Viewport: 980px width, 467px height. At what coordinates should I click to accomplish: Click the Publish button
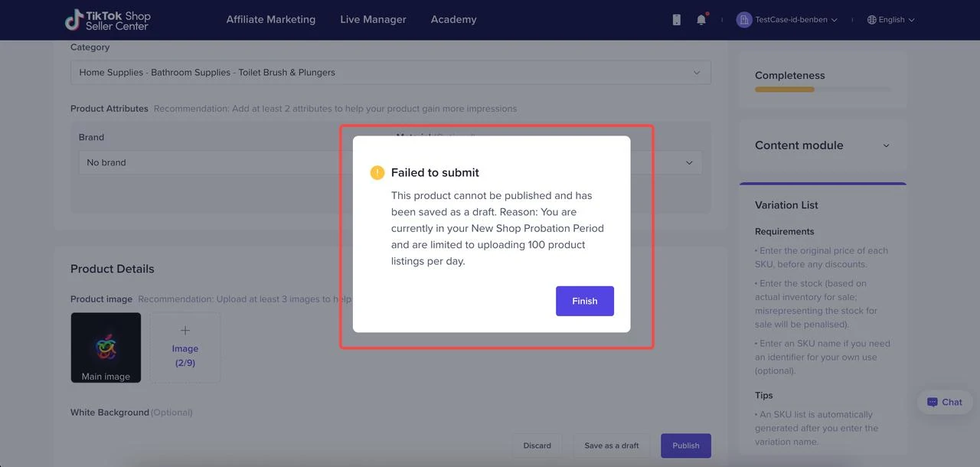coord(685,446)
